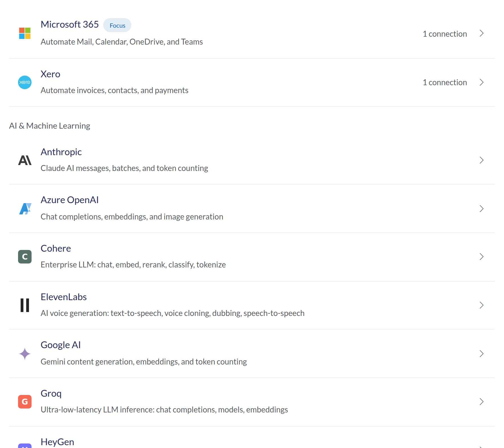This screenshot has width=504, height=448.
Task: Open Azure OpenAI via chevron arrow
Action: [482, 209]
